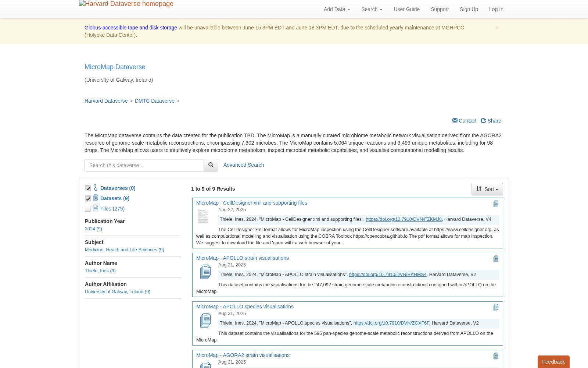Click the search magnifier button
This screenshot has width=588, height=368.
coord(211,165)
